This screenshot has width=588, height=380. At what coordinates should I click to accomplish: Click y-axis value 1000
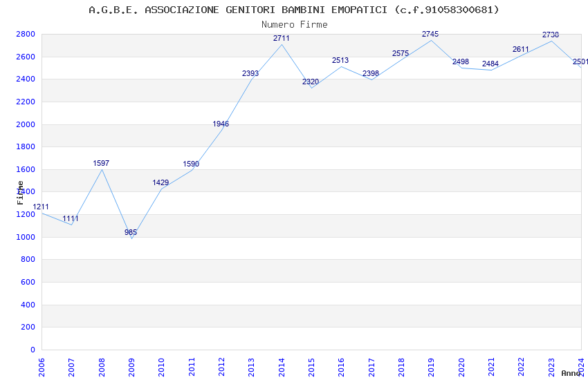point(26,238)
